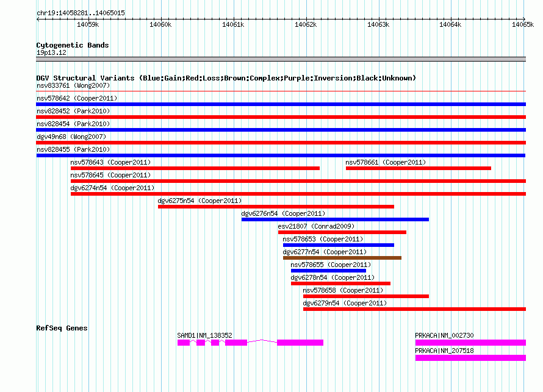
Task: Click the SAMD1 gene's last wide exon block
Action: pos(300,343)
